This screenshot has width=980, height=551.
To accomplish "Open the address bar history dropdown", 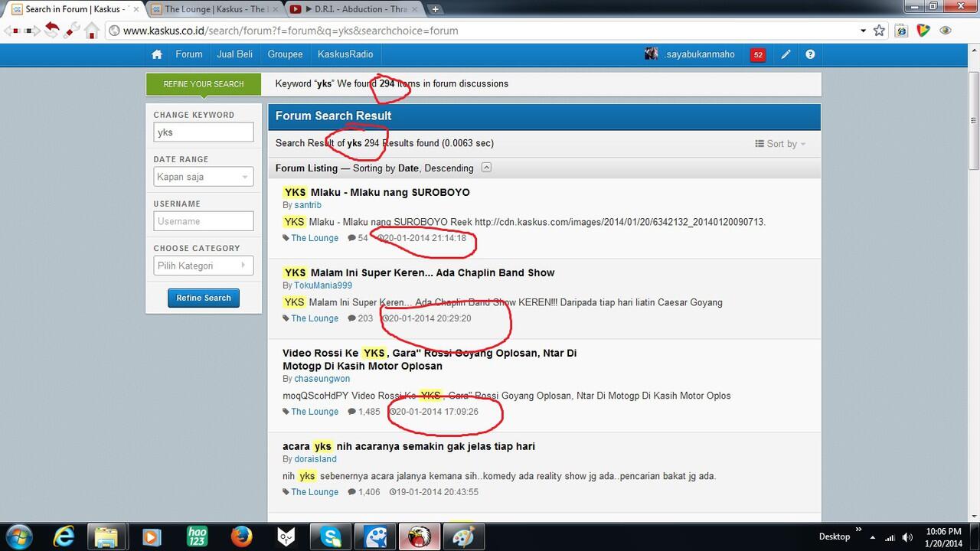I will 863,31.
